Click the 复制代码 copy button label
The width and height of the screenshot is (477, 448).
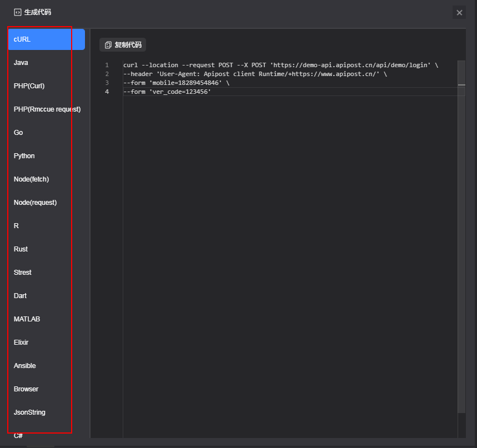point(128,45)
